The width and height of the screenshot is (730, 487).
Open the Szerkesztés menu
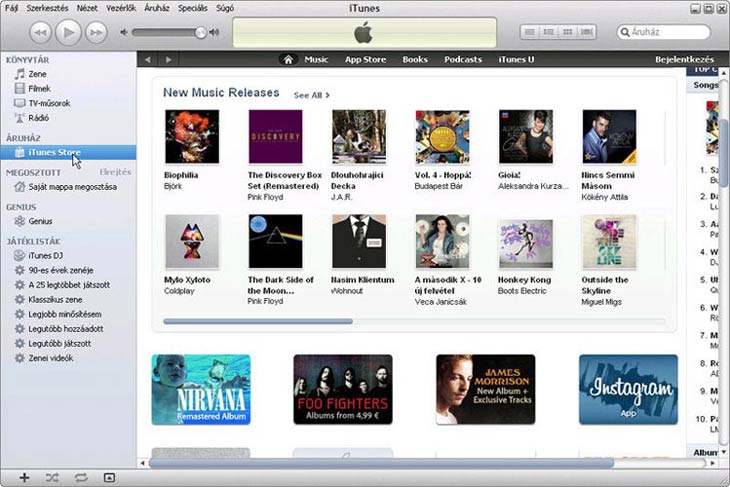47,8
